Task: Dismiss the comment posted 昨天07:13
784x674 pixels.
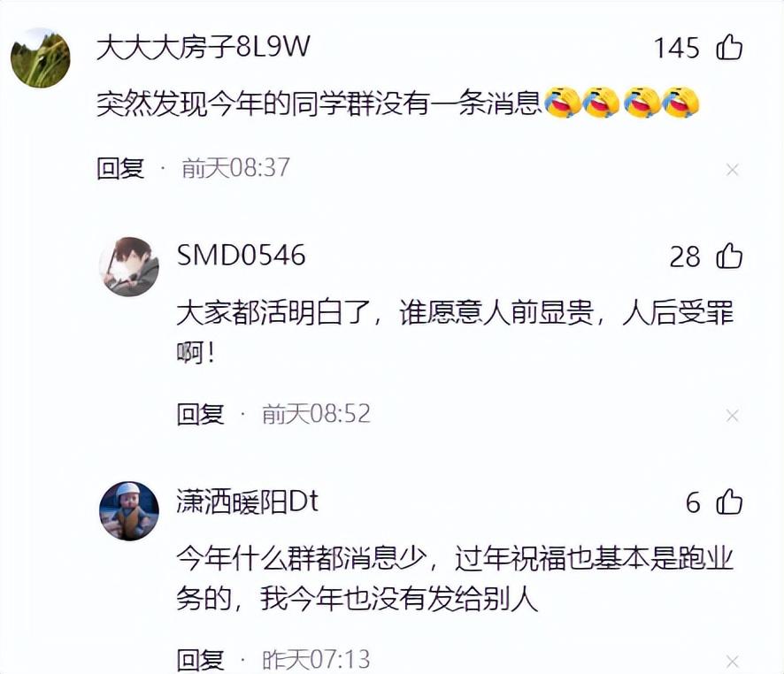Action: point(733,662)
